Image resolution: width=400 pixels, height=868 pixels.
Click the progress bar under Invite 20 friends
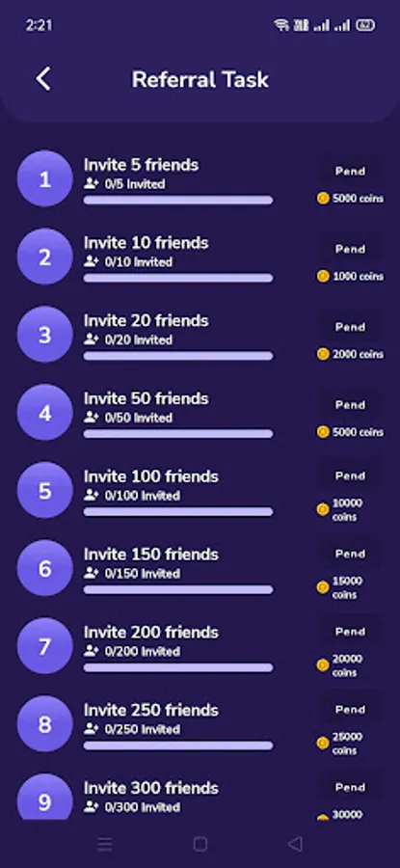point(178,356)
